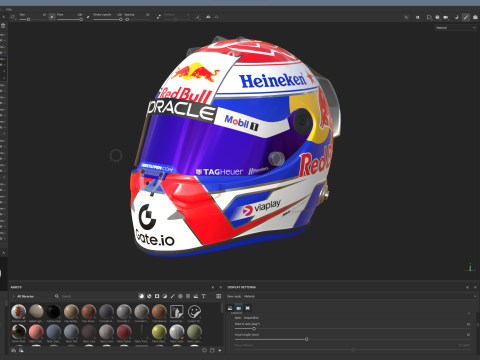Search the Assets panel
The width and height of the screenshot is (480, 360).
pos(97,296)
